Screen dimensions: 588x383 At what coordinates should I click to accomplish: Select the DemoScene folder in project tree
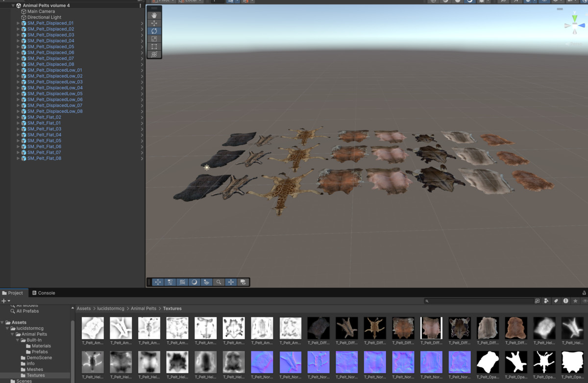tap(39, 357)
